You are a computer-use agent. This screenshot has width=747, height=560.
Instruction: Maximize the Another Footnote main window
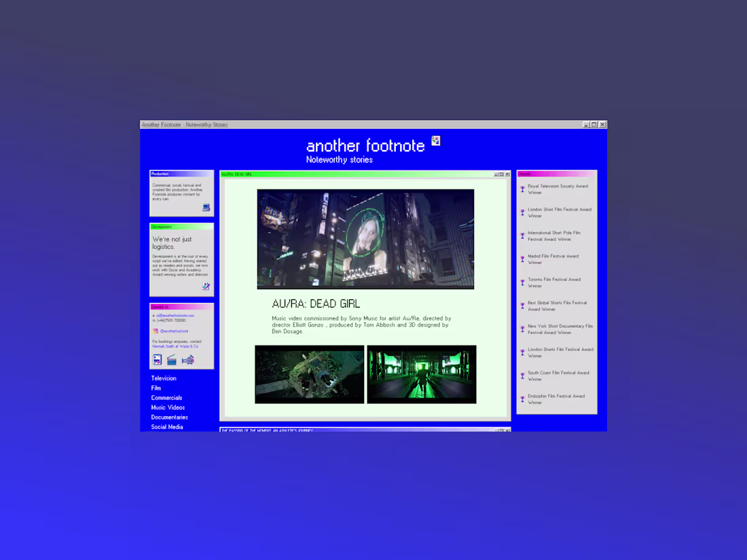pyautogui.click(x=594, y=124)
